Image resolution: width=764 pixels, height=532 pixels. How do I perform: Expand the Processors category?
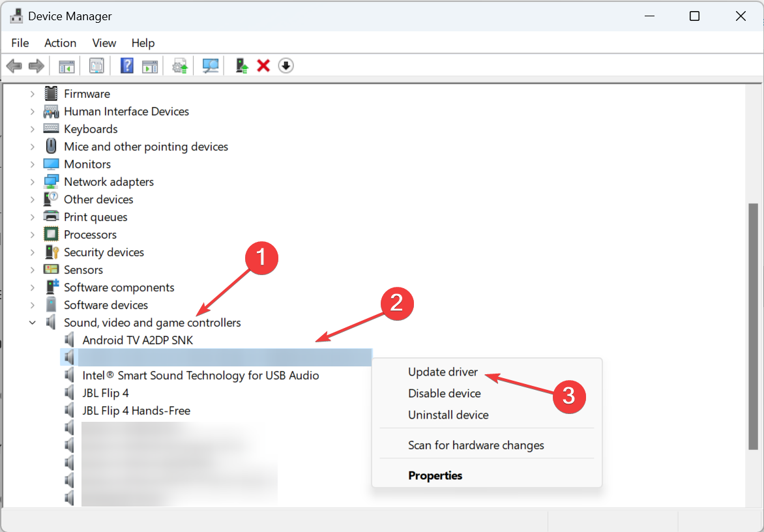[x=32, y=234]
